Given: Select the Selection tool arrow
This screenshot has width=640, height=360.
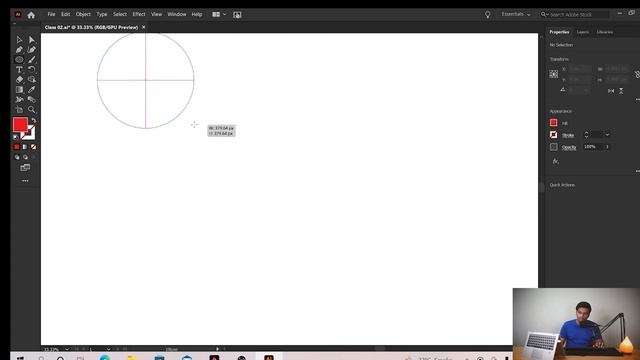Looking at the screenshot, I should click(19, 40).
